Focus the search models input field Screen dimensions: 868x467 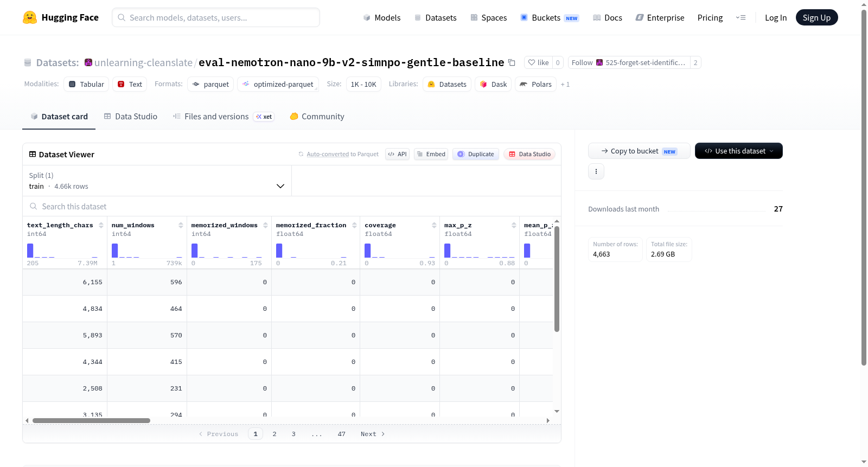[x=216, y=17]
